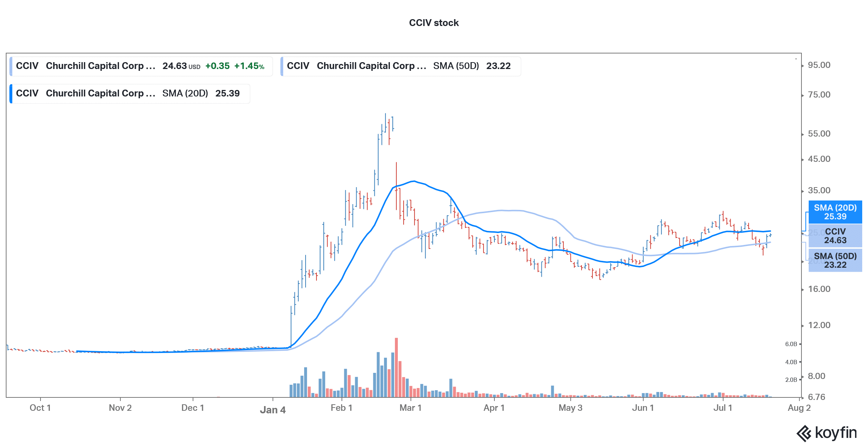Click the SMA (50D) 23.22 axis tag
The width and height of the screenshot is (868, 448).
[x=835, y=260]
